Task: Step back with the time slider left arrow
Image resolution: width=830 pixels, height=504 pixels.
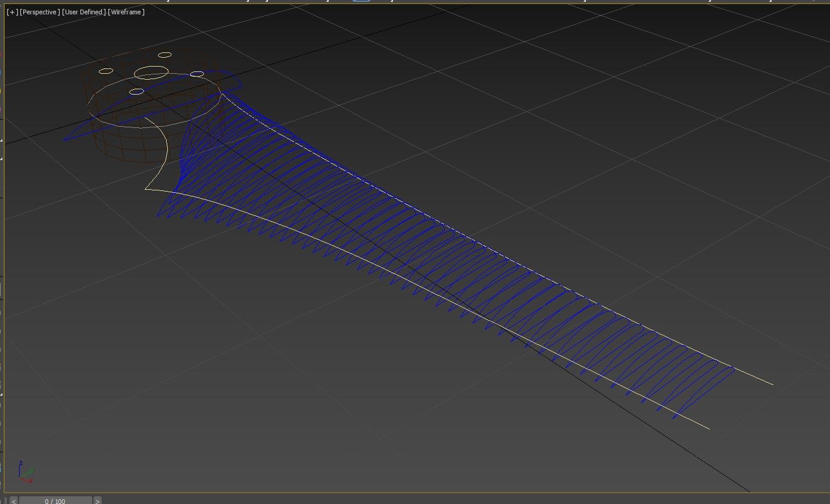Action: pos(14,500)
